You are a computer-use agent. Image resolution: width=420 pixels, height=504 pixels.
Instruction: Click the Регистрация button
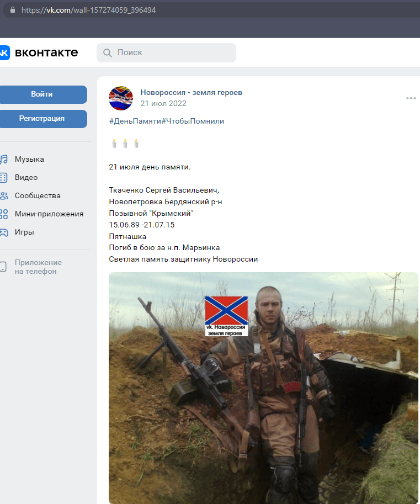coord(42,119)
